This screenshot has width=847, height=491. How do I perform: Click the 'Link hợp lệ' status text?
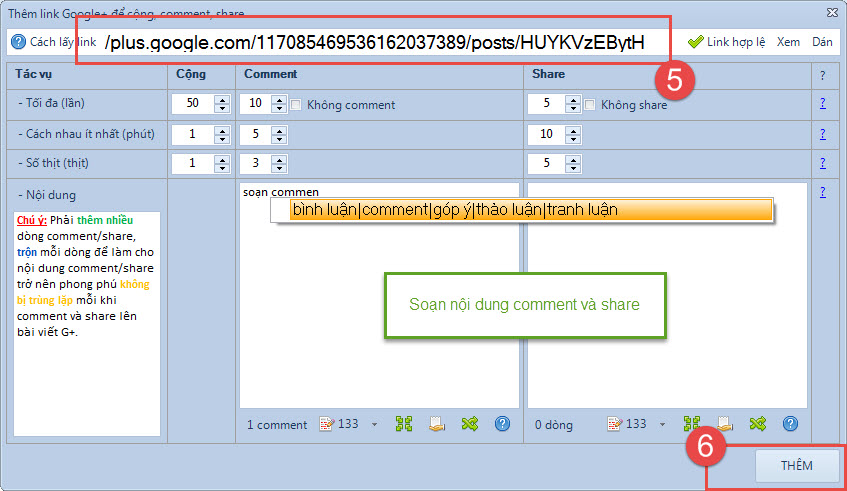point(736,42)
